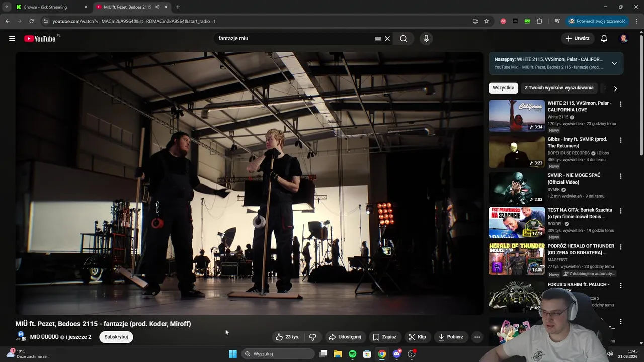The height and width of the screenshot is (362, 644).
Task: Open media controls icon in Chrome toolbar
Action: pyautogui.click(x=557, y=21)
